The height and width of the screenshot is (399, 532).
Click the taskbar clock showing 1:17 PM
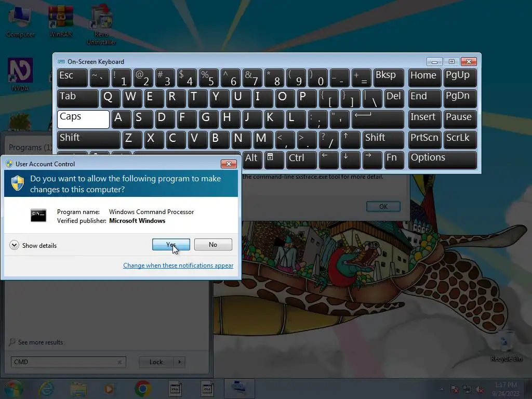pyautogui.click(x=506, y=389)
